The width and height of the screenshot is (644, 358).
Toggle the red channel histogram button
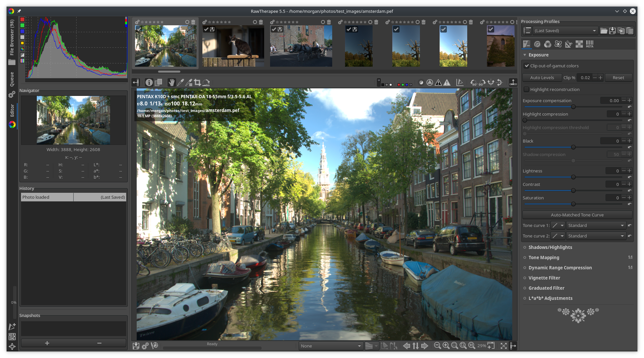click(x=22, y=20)
